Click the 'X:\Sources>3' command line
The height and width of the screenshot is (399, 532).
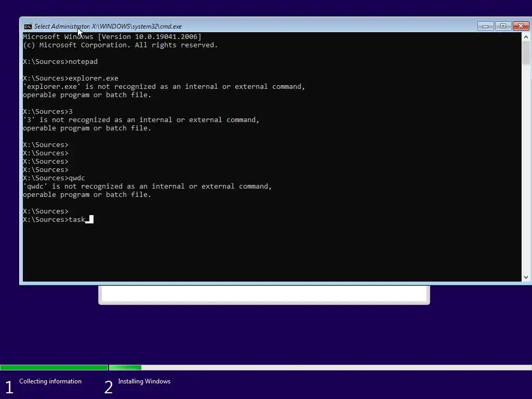click(x=47, y=112)
